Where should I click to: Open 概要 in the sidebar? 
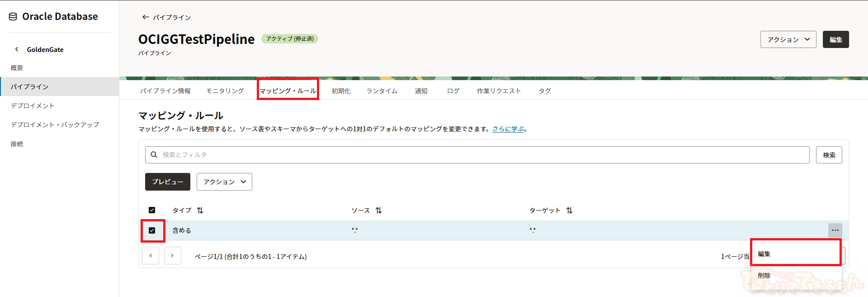pyautogui.click(x=17, y=68)
